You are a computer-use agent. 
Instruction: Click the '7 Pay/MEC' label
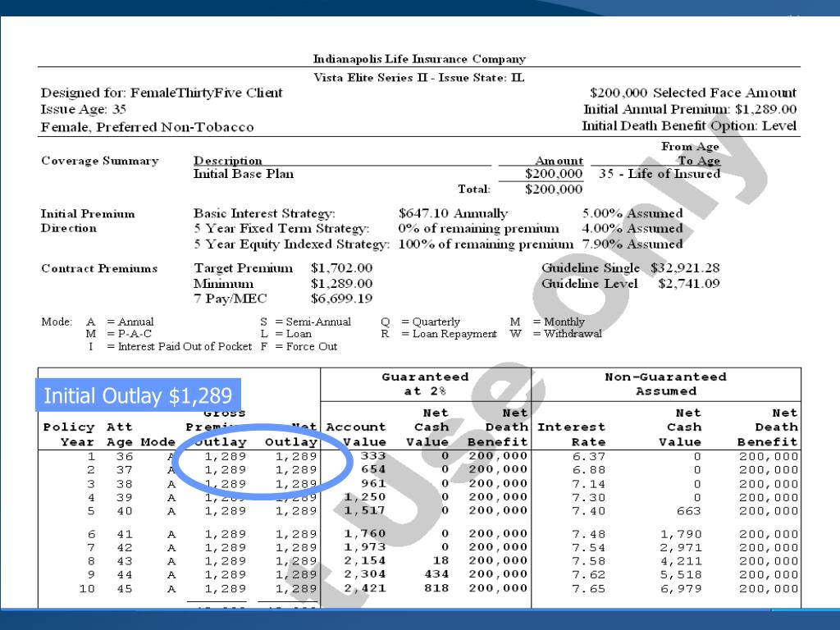[230, 299]
